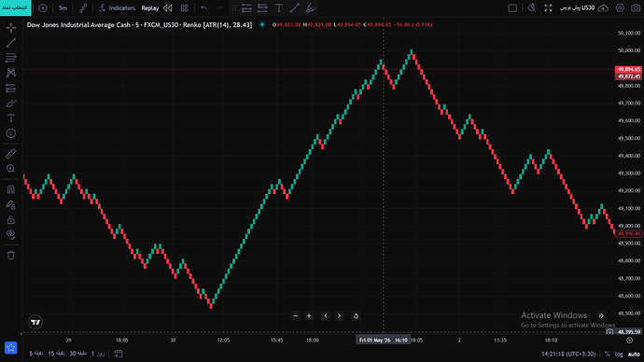Click the green Persian symbol selection button
The width and height of the screenshot is (644, 362).
(15, 7)
